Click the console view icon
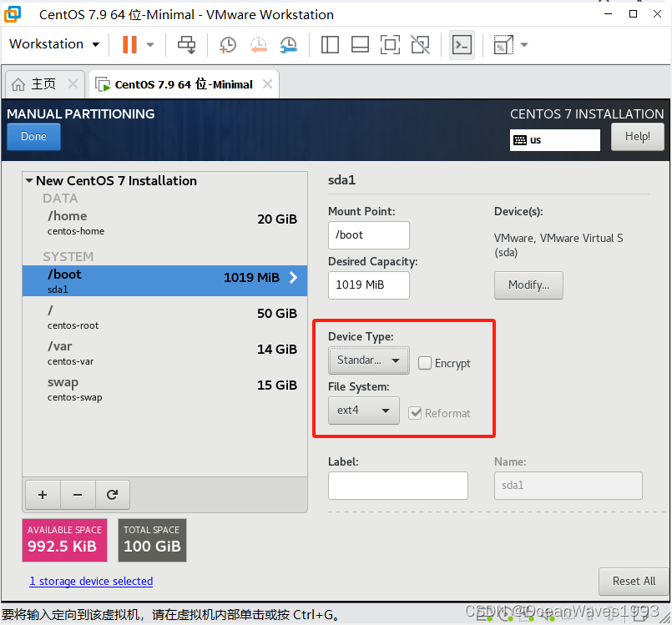This screenshot has height=625, width=672. [462, 44]
